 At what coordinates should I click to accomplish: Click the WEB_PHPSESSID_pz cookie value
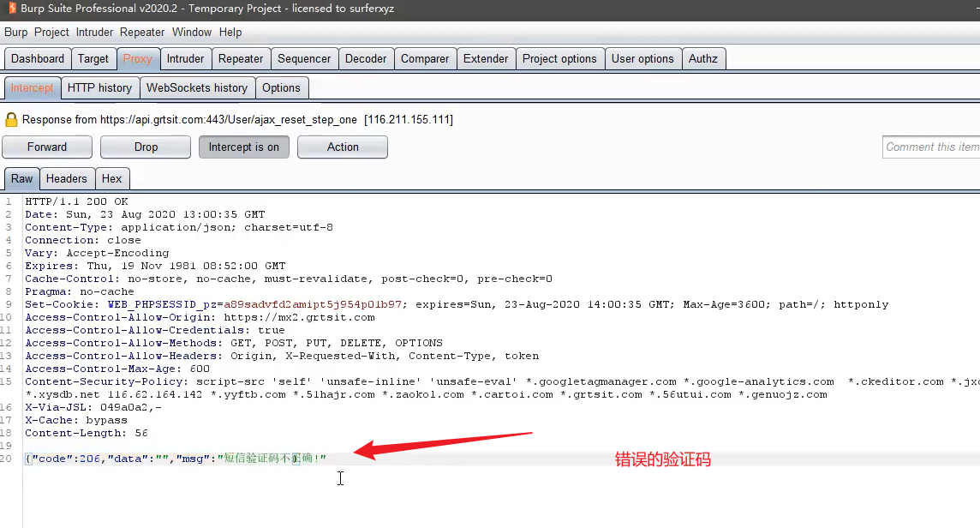[313, 304]
